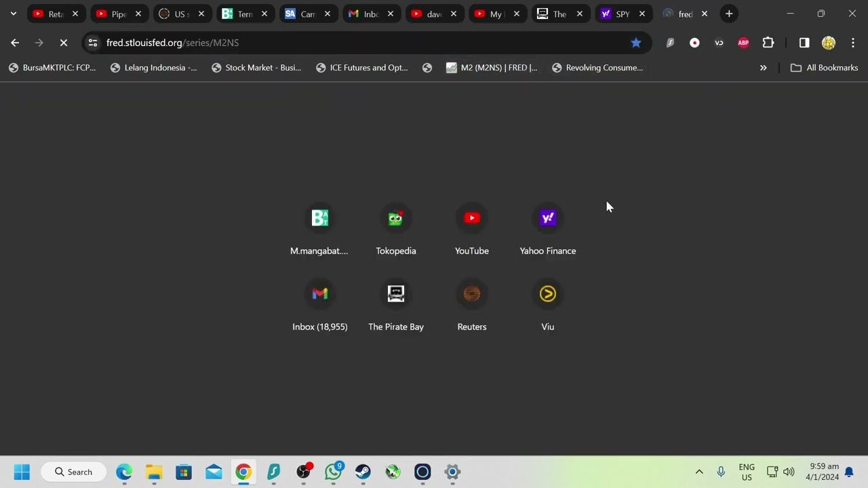This screenshot has height=488, width=868.
Task: Open File Explorer from the taskbar
Action: [x=154, y=472]
